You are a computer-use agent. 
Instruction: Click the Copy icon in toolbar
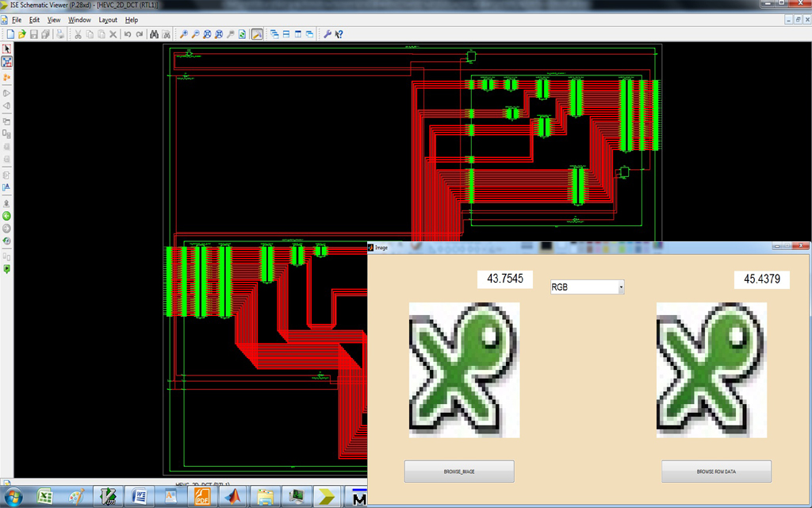click(x=90, y=34)
